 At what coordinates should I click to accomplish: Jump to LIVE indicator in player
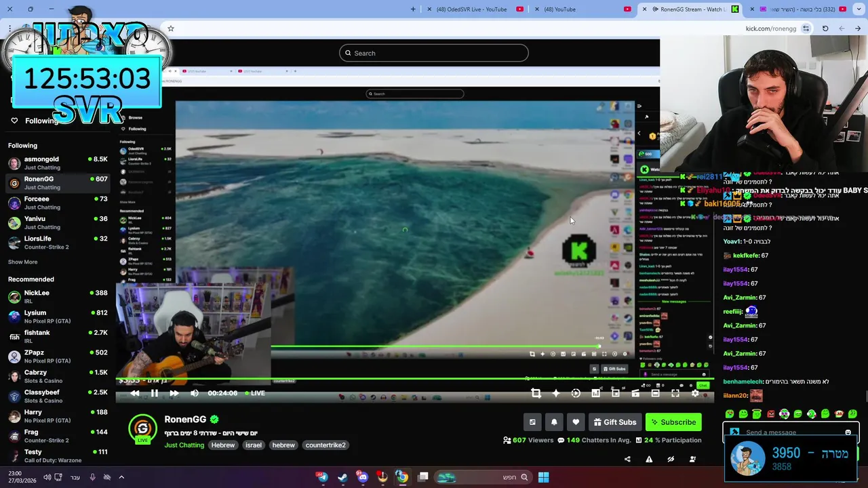point(254,393)
